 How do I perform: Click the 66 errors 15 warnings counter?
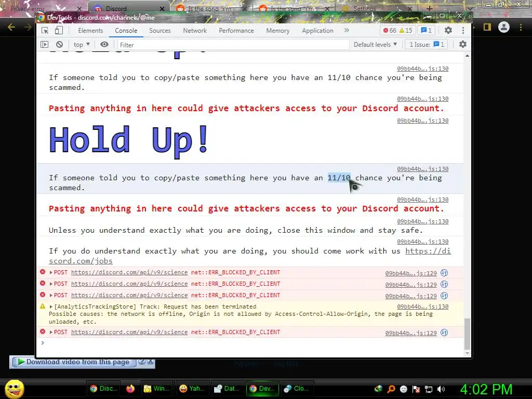tap(397, 31)
